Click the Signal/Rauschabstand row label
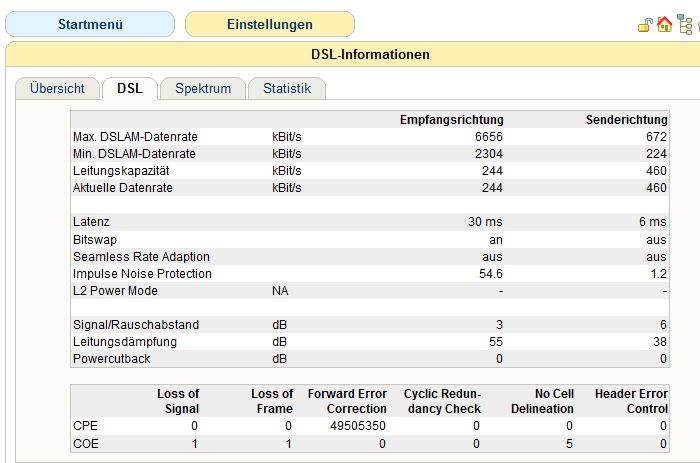The width and height of the screenshot is (700, 463). tap(136, 325)
